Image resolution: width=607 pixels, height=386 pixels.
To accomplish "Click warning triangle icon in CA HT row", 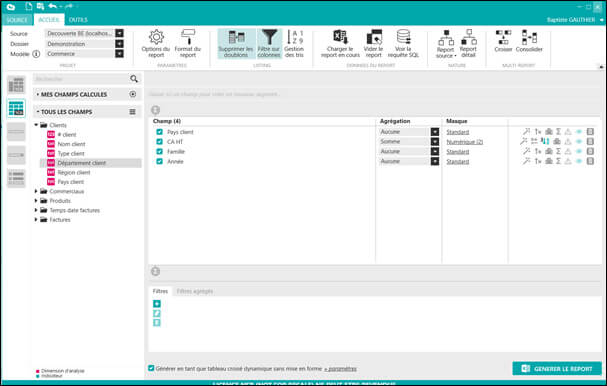I will tap(568, 142).
